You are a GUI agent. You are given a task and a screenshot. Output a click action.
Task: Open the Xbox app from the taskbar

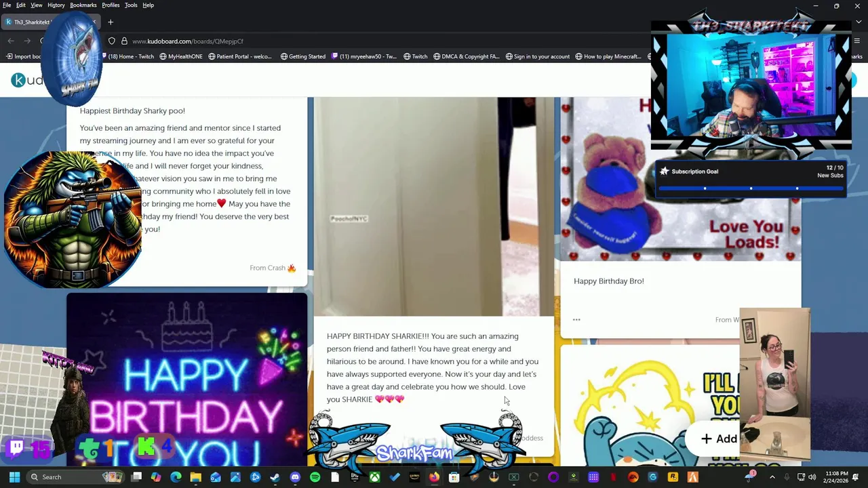pyautogui.click(x=374, y=477)
